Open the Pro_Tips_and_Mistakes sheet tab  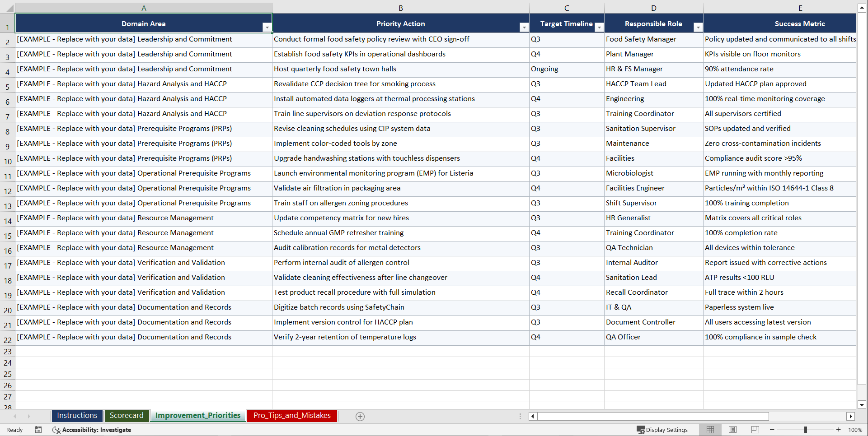(292, 416)
